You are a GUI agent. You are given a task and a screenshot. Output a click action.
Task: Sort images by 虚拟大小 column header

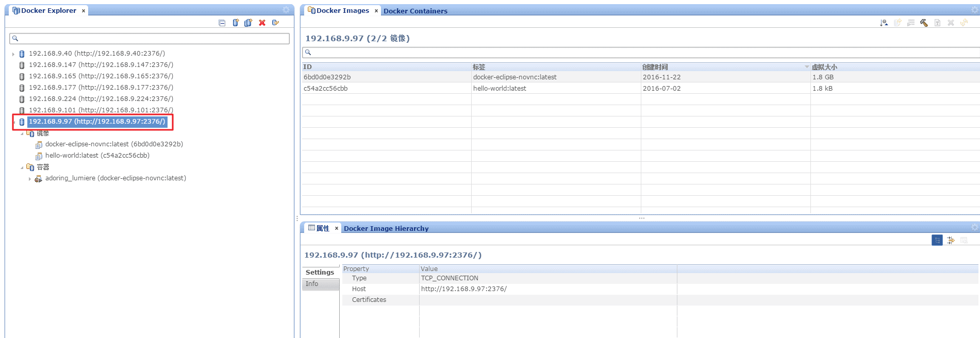[895, 67]
